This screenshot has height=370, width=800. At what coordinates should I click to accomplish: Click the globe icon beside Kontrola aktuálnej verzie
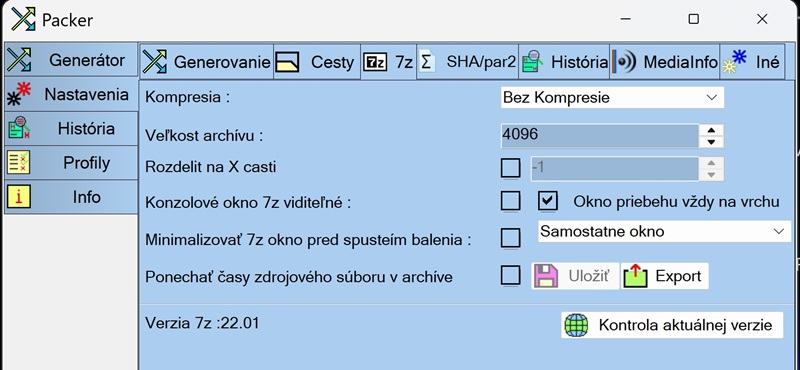(x=577, y=325)
